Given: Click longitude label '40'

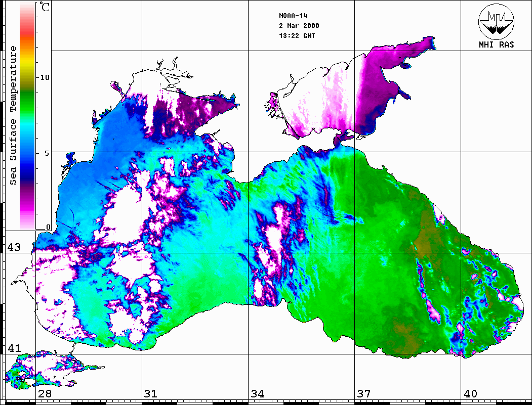Looking at the screenshot, I should 470,394.
